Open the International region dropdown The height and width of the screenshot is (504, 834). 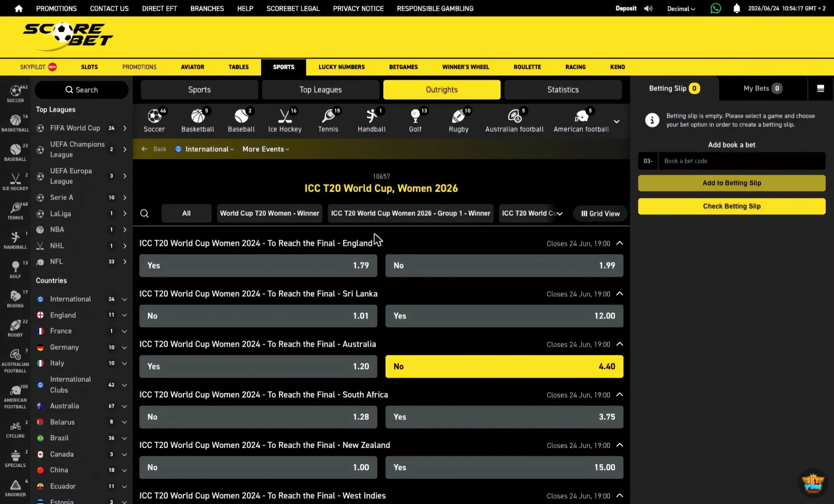pos(205,149)
